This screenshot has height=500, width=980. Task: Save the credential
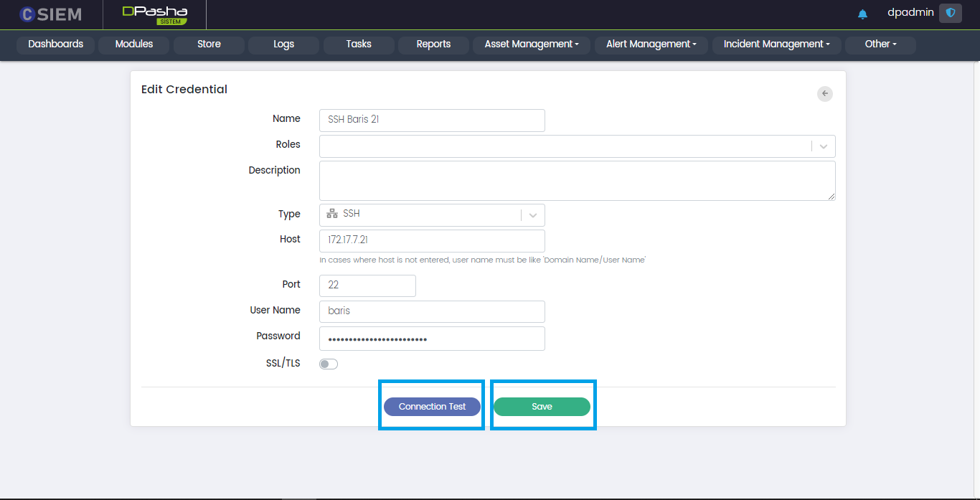click(x=542, y=407)
